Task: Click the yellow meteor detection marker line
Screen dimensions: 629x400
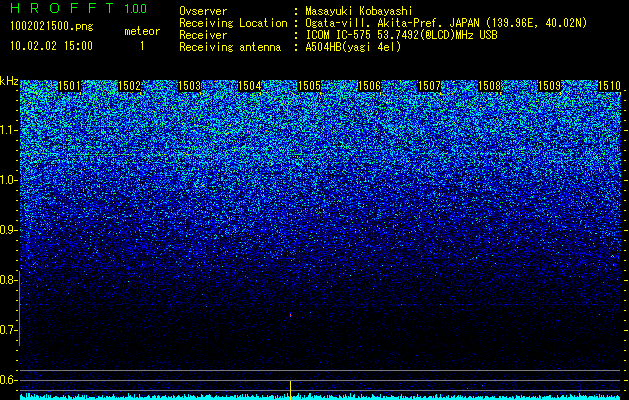Action: (x=290, y=390)
